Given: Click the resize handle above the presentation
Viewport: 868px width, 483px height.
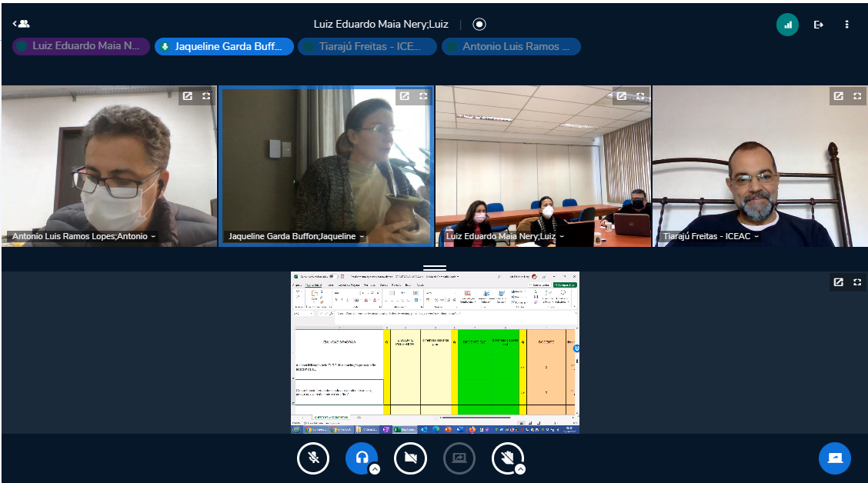Looking at the screenshot, I should pyautogui.click(x=435, y=268).
